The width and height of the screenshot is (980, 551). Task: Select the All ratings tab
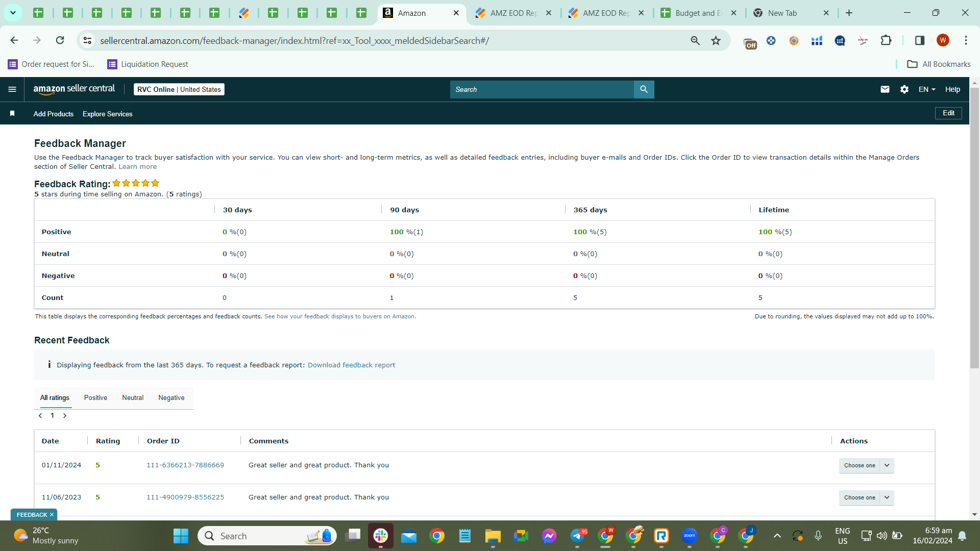point(55,398)
